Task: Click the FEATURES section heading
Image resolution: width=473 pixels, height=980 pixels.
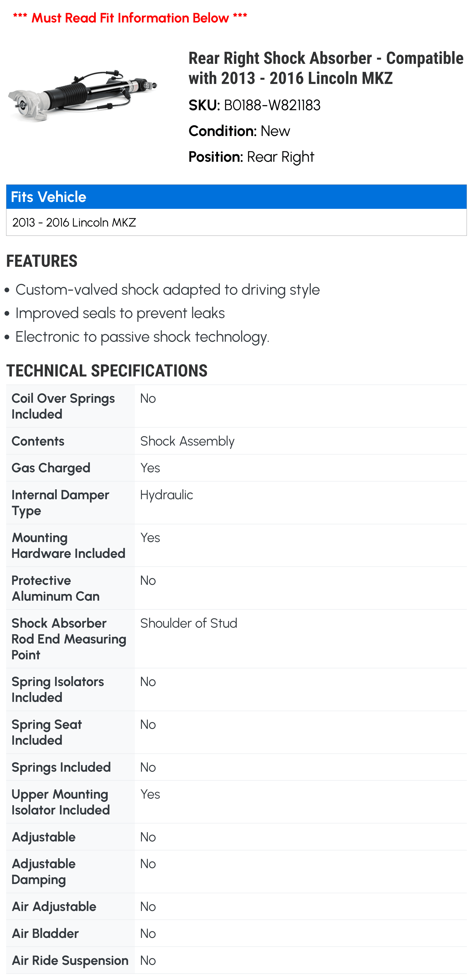Action: pos(42,261)
